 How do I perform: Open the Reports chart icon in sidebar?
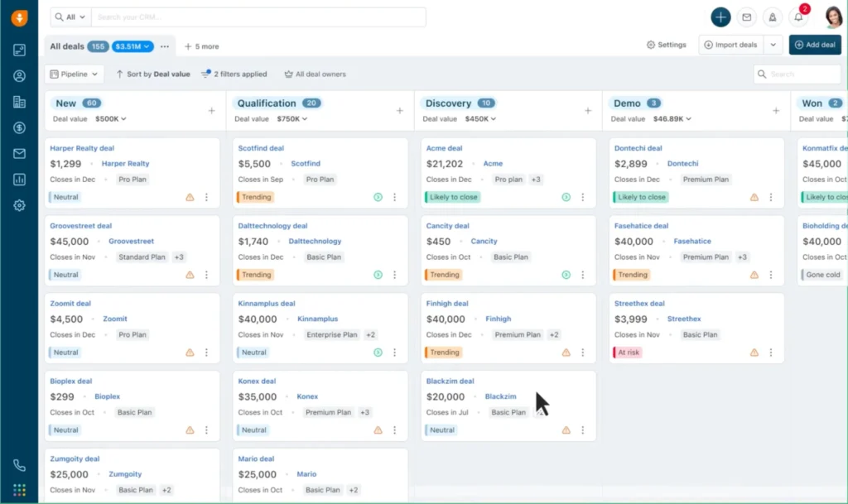coord(19,180)
